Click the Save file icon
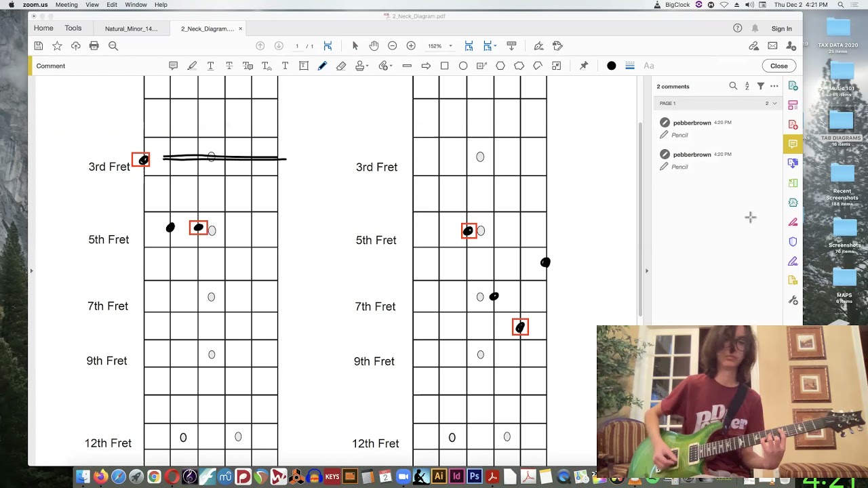The width and height of the screenshot is (868, 488). tap(39, 45)
